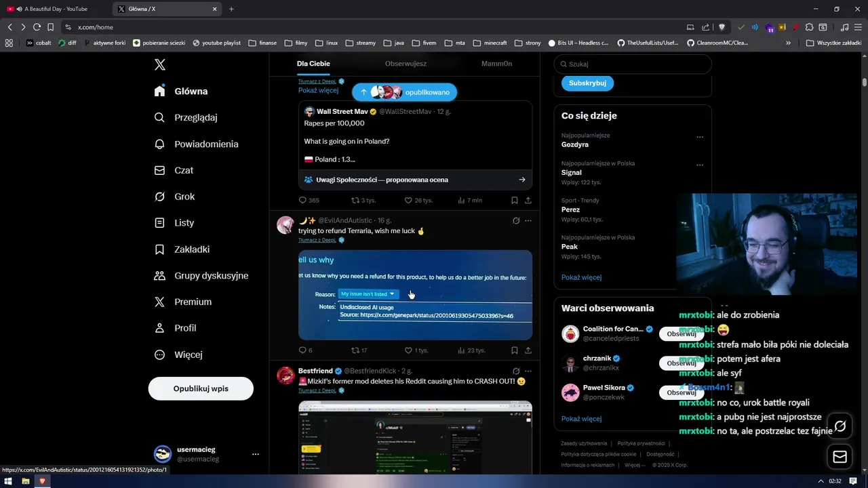Open Listy in sidebar
The image size is (868, 488).
click(174, 222)
